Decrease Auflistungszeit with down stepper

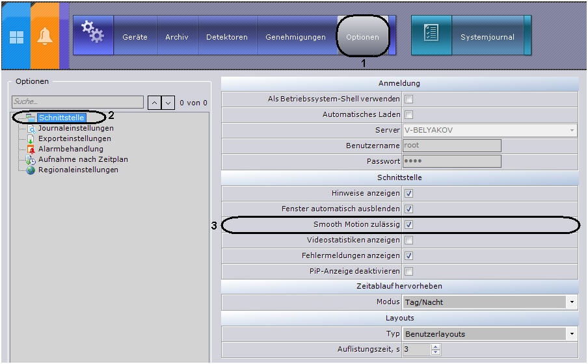[435, 352]
